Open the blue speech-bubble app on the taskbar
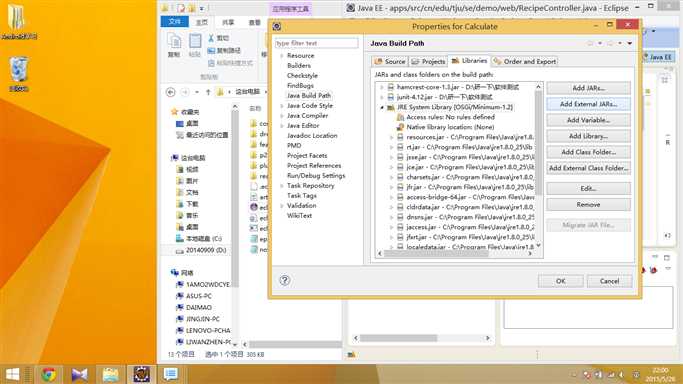683x384 pixels. point(171,374)
